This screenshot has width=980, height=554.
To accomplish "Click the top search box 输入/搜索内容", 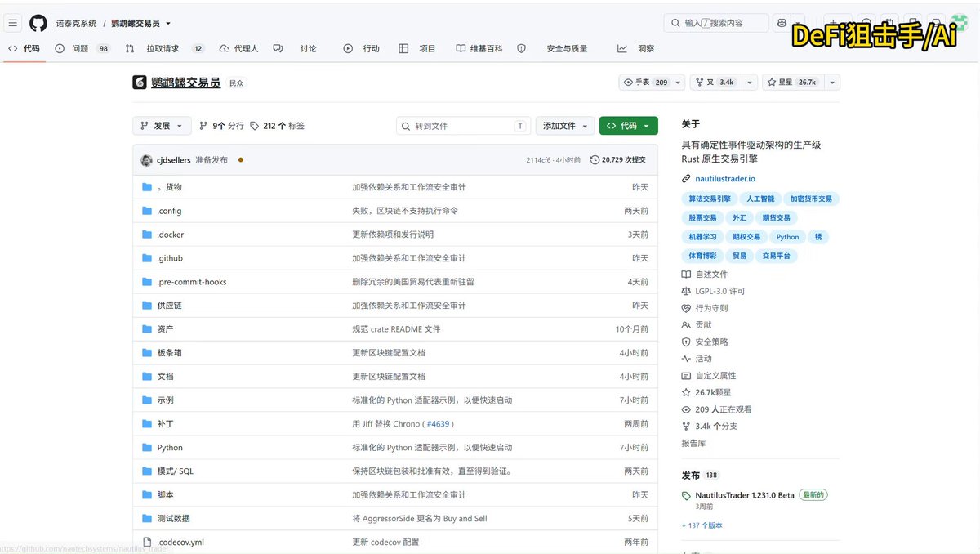I will 716,23.
